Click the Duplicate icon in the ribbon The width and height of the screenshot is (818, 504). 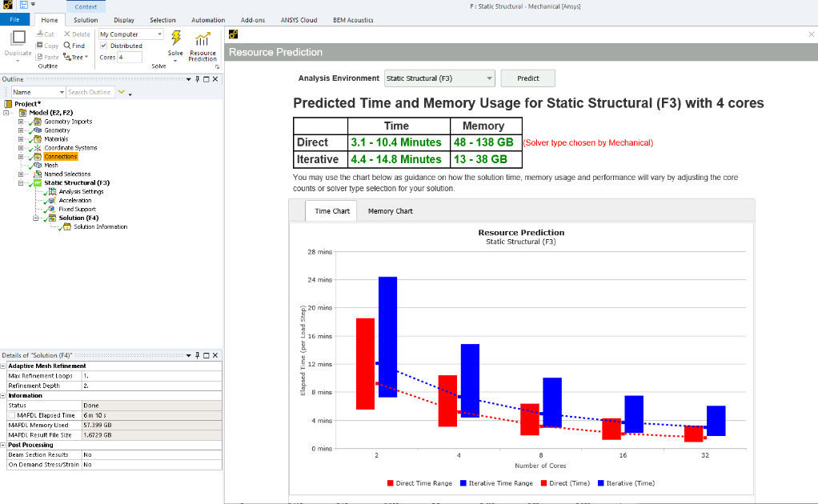click(x=18, y=38)
